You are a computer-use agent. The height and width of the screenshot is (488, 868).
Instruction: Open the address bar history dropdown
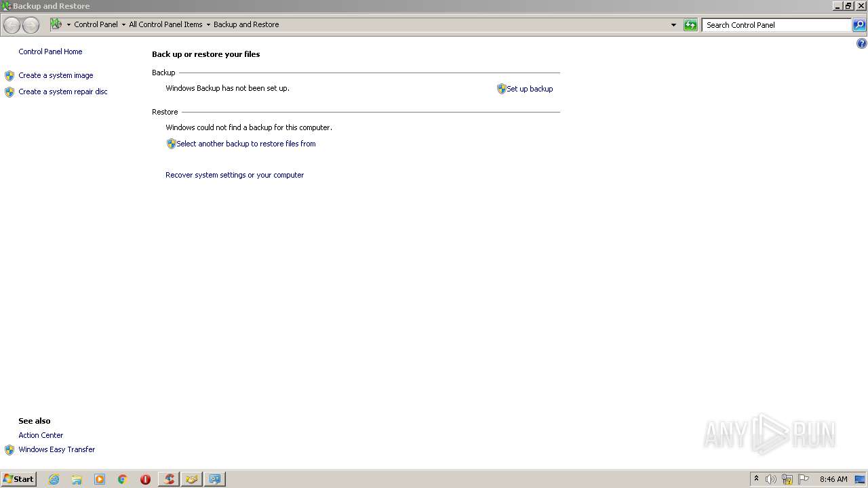[673, 25]
